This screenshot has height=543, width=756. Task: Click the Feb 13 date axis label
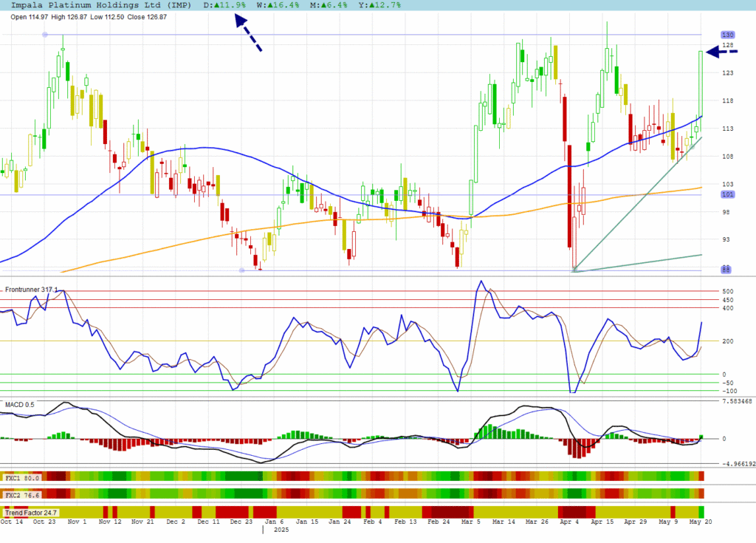[x=405, y=522]
